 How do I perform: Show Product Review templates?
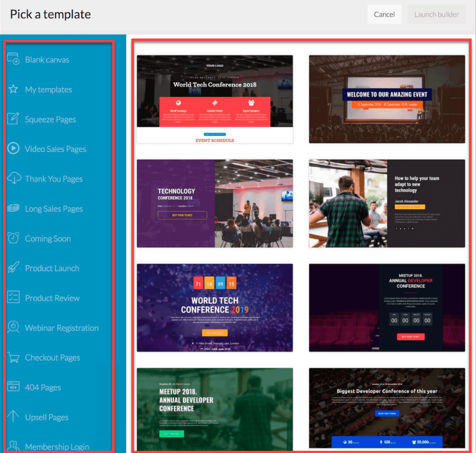pyautogui.click(x=52, y=298)
